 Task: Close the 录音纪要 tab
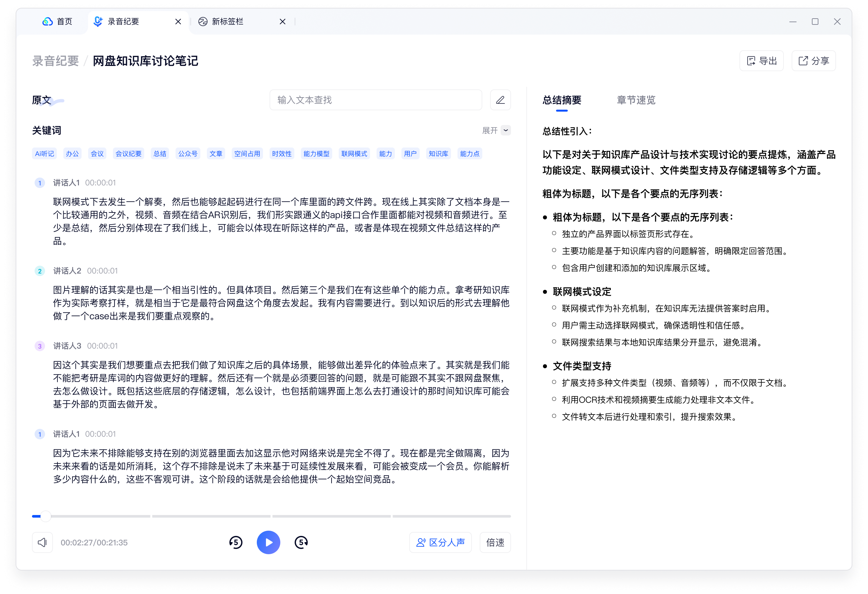[x=178, y=22]
